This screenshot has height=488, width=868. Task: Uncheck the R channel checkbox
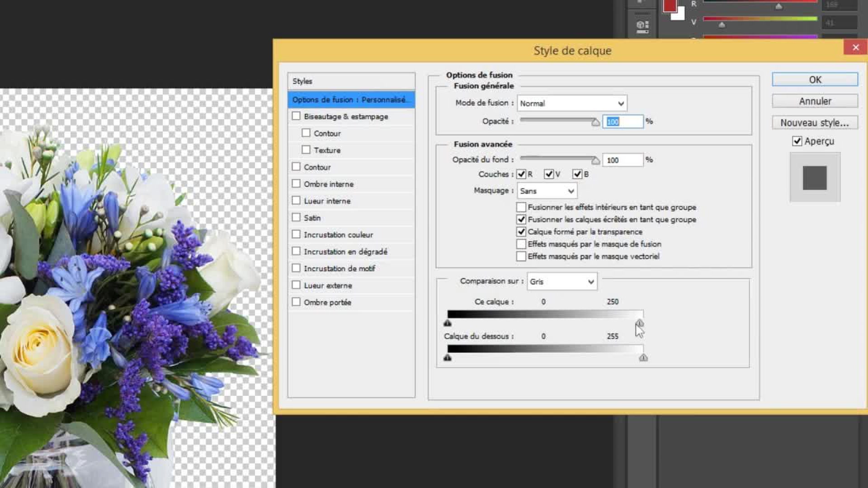point(521,174)
